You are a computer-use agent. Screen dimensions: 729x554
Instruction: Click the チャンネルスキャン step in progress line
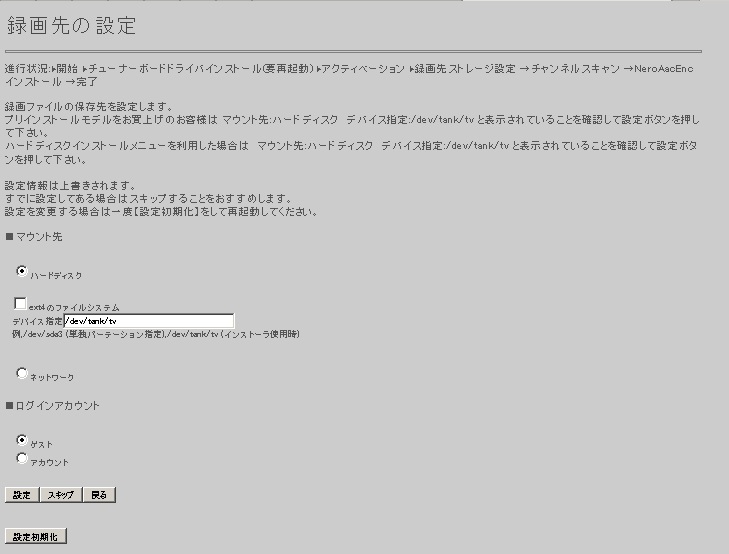click(574, 69)
